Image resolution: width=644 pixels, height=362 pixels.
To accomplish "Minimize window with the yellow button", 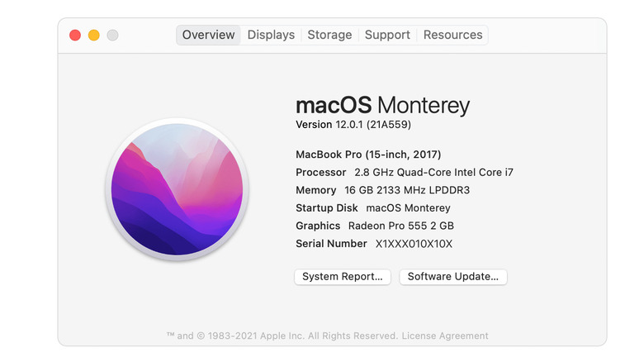I will click(x=94, y=35).
